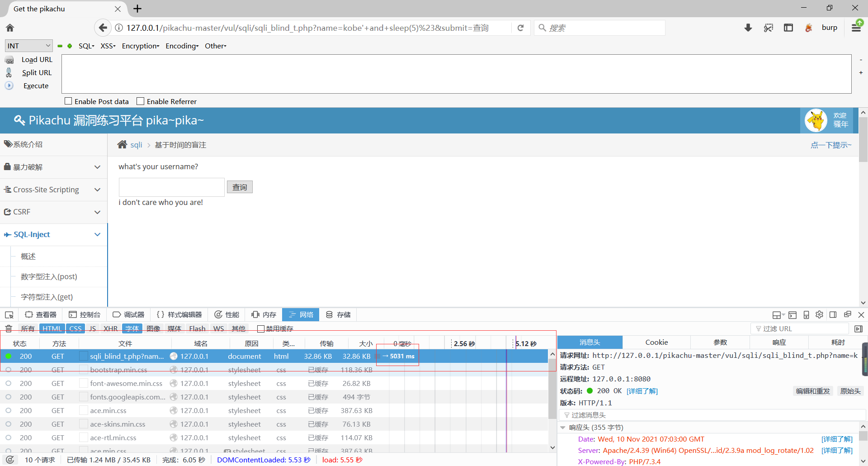
Task: Enable Referrer checkbox
Action: [x=141, y=101]
